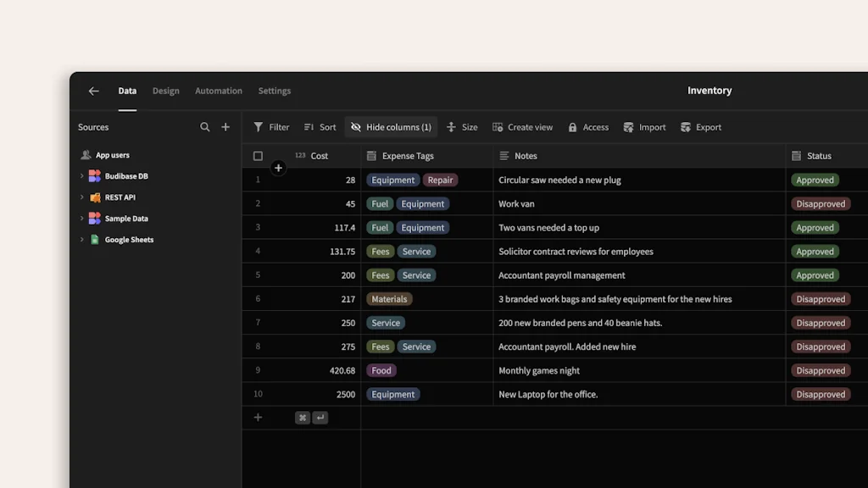Check the select-all checkbox in the header row

258,156
